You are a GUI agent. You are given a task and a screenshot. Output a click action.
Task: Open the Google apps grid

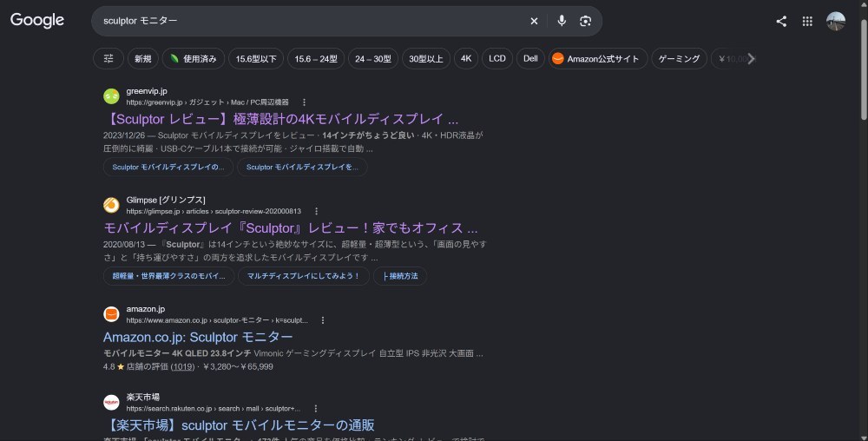pyautogui.click(x=807, y=21)
